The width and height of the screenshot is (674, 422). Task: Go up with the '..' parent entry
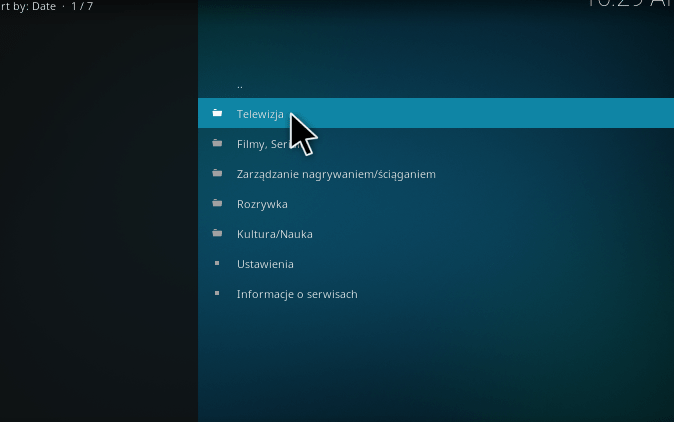(435, 83)
